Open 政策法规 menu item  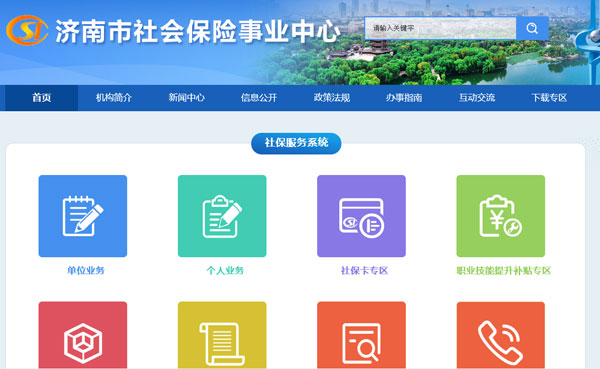click(332, 98)
